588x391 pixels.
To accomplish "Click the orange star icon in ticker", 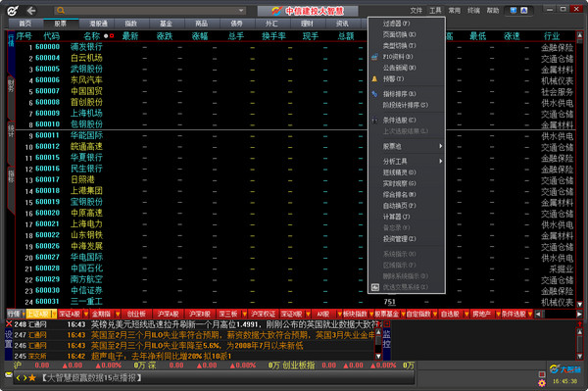I will pyautogui.click(x=32, y=378).
